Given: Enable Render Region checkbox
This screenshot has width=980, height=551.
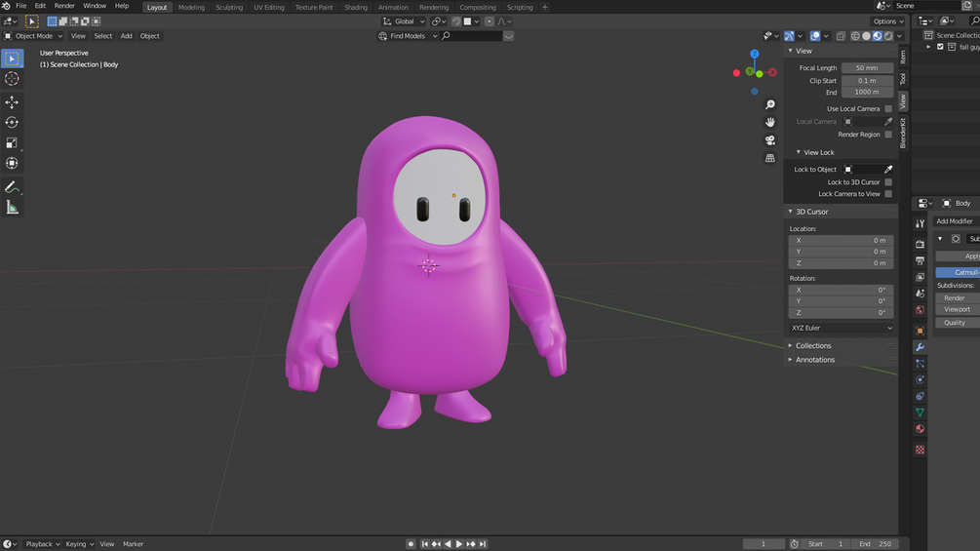Looking at the screenshot, I should pyautogui.click(x=888, y=135).
